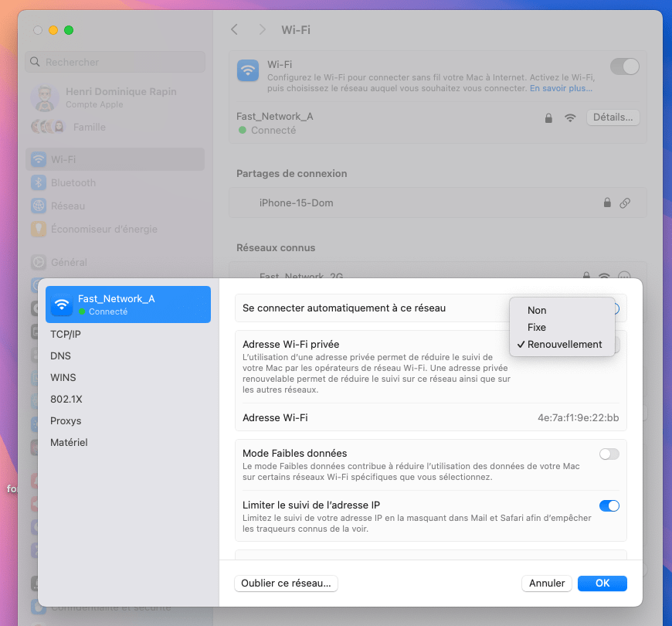Click the user avatar for Henri Dominique Rapin
672x626 pixels.
tap(45, 97)
